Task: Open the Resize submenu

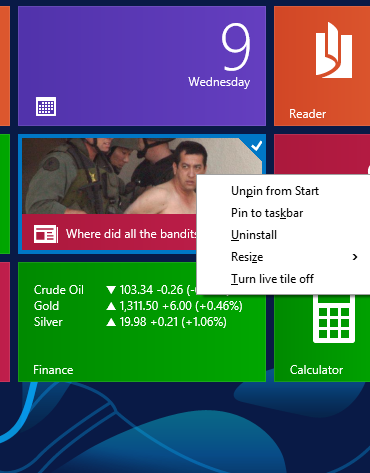Action: pos(283,257)
